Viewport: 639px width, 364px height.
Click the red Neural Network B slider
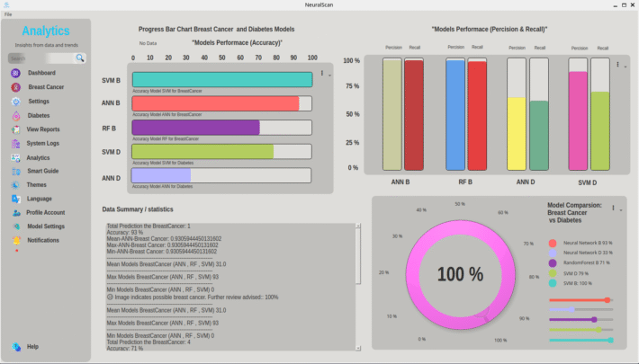pyautogui.click(x=580, y=300)
